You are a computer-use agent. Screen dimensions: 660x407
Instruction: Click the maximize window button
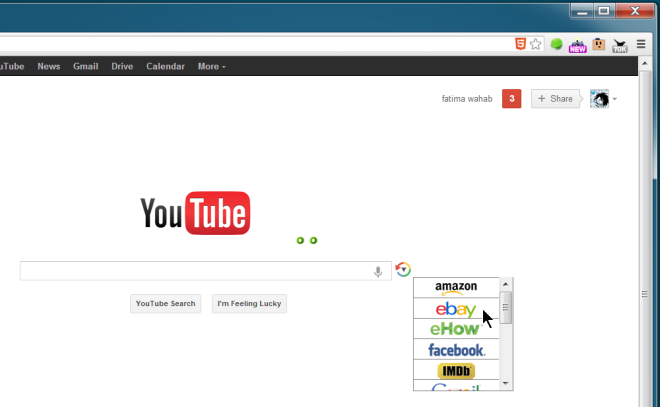tap(604, 11)
